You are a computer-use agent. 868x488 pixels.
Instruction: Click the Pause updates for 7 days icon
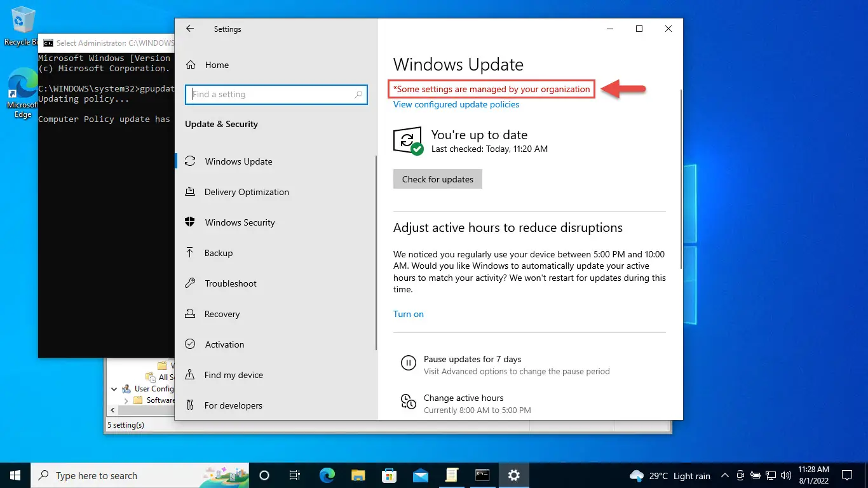408,363
